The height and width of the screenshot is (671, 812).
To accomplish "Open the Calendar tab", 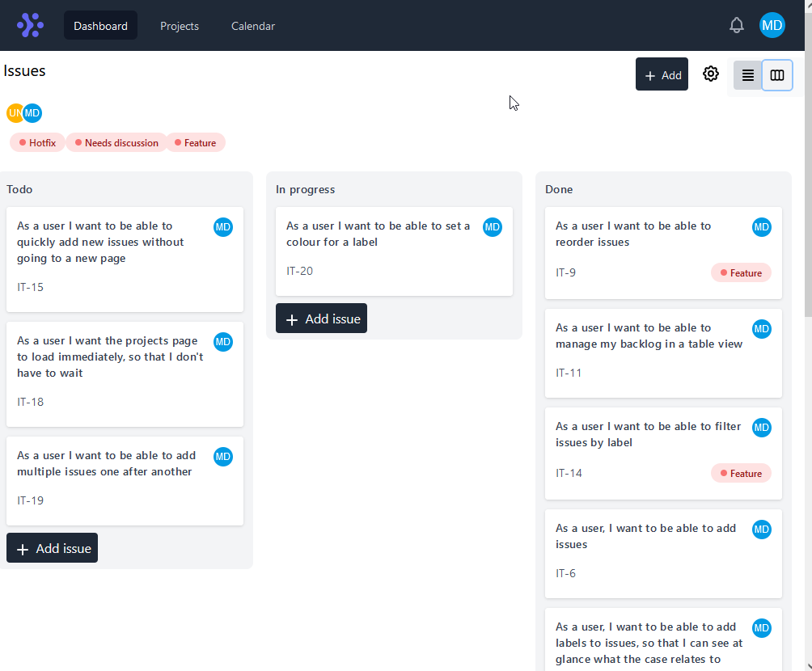I will pos(252,25).
